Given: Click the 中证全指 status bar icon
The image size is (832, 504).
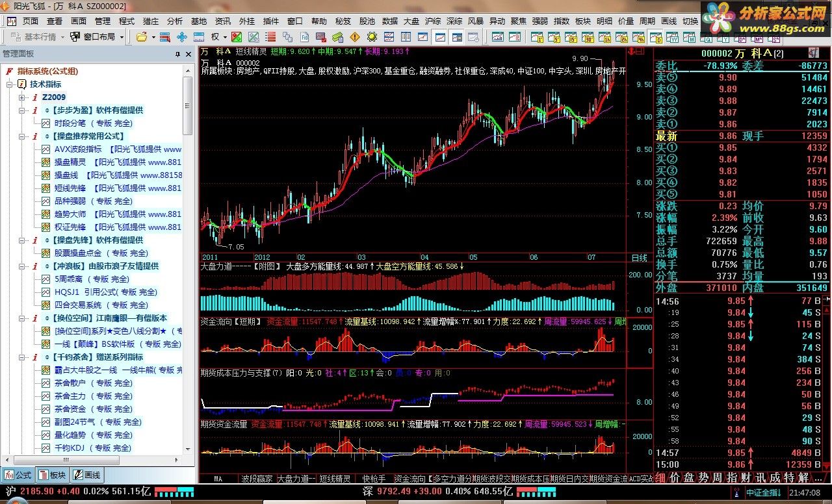Looking at the screenshot, I should click(x=764, y=493).
